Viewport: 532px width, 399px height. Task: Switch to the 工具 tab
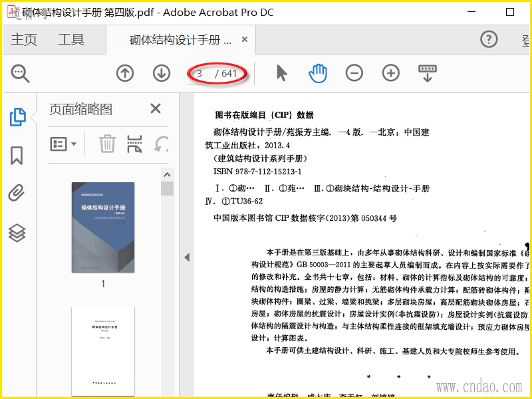point(71,40)
